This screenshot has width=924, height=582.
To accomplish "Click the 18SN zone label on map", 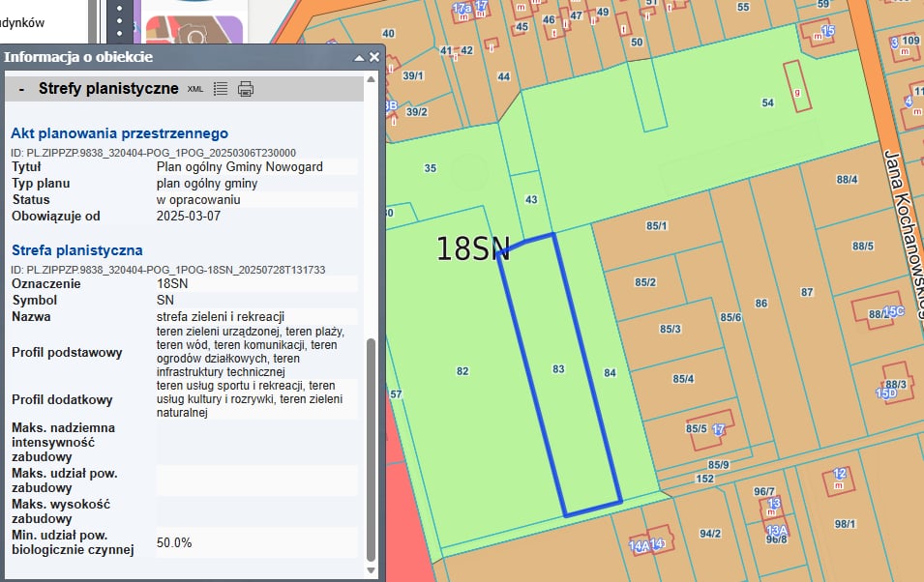I will pos(472,249).
